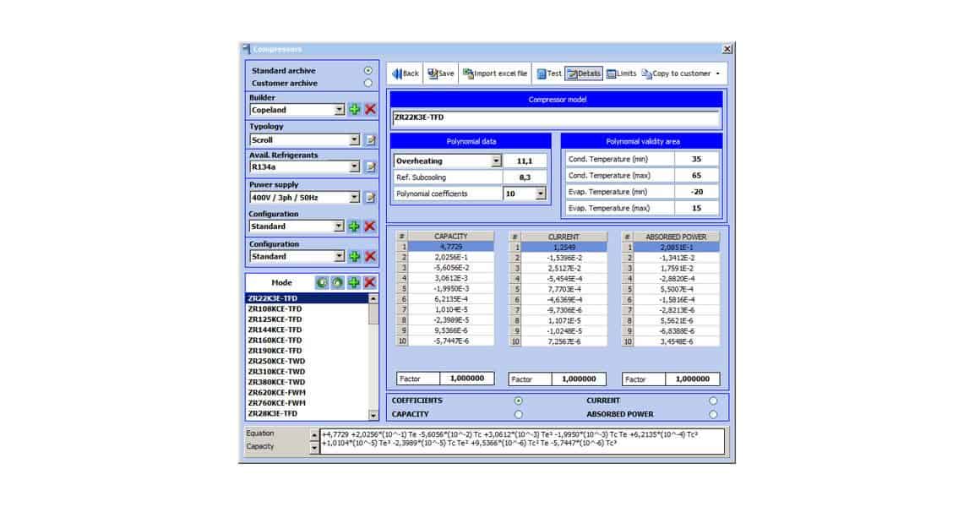The height and width of the screenshot is (507, 980).
Task: Click the Capacity Factor input field
Action: pos(467,379)
